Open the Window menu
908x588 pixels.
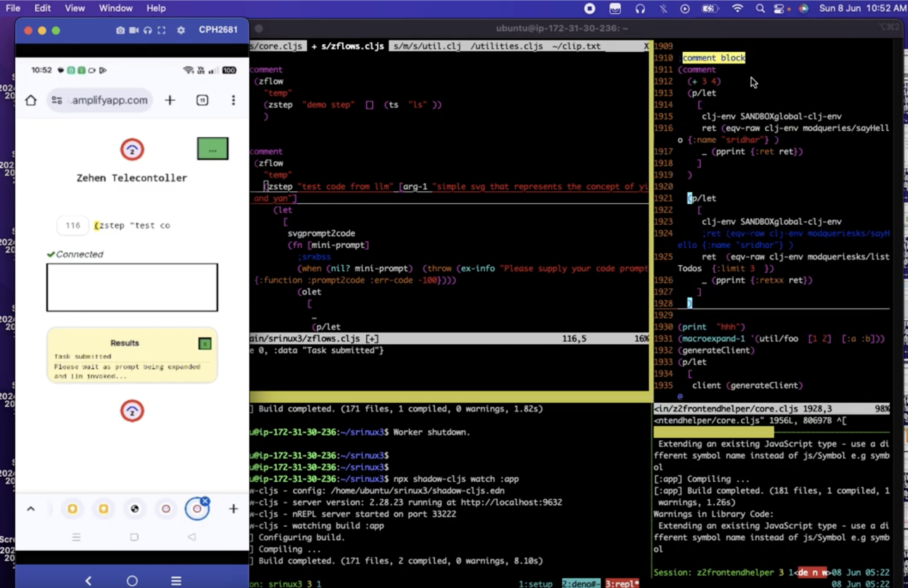tap(116, 8)
